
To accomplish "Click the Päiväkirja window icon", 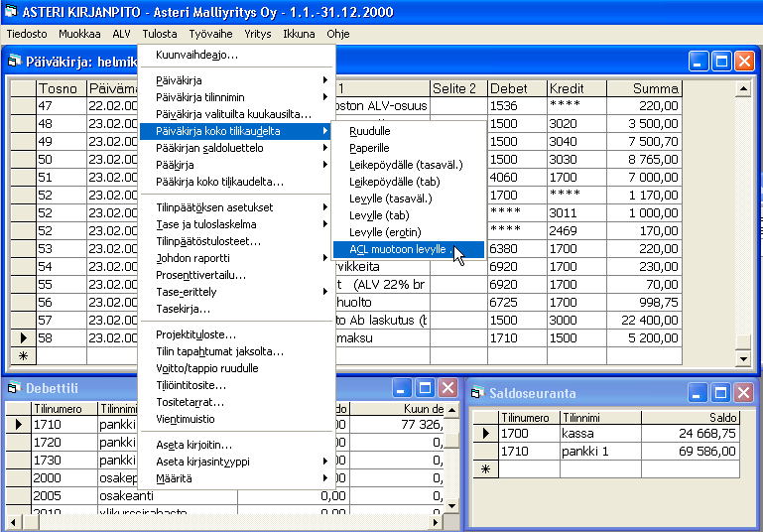I will tap(15, 62).
